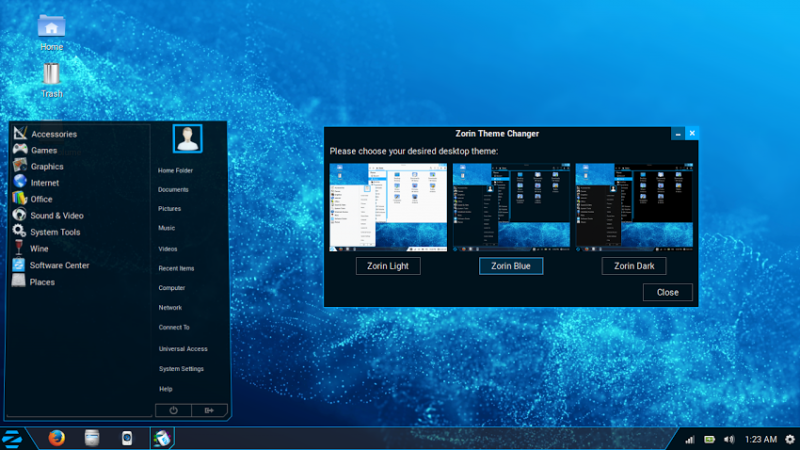Check the battery tray icon
The height and width of the screenshot is (450, 800).
pyautogui.click(x=710, y=439)
